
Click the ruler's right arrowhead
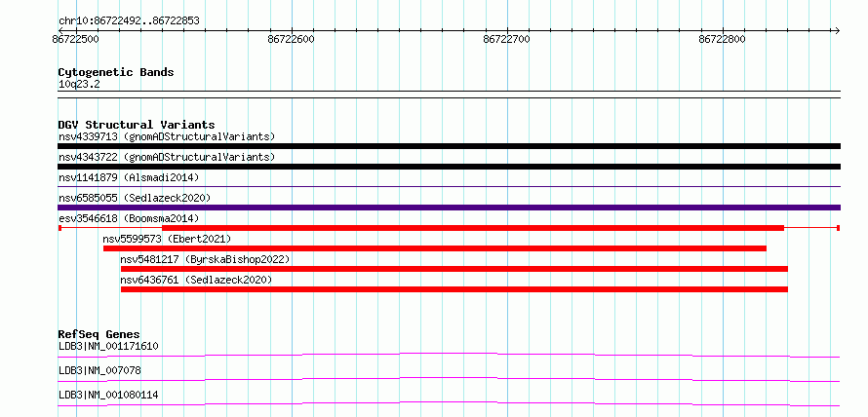(x=838, y=30)
